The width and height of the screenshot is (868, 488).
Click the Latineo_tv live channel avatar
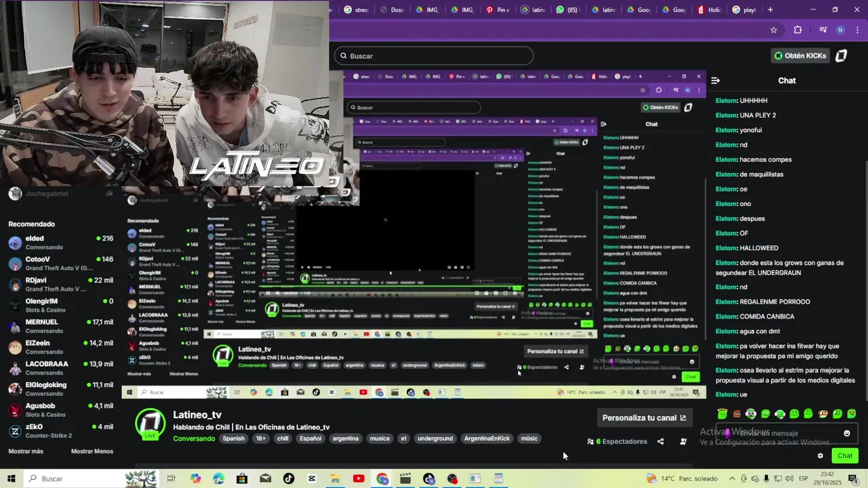pos(151,426)
